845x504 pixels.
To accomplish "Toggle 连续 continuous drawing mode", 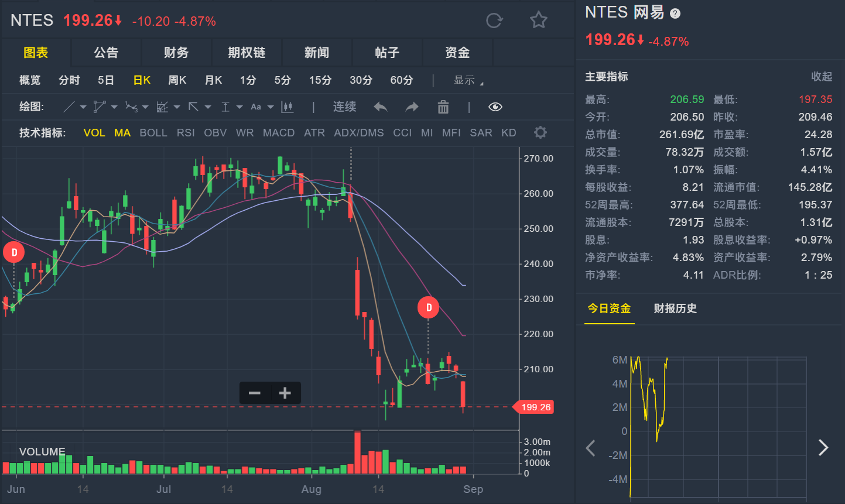I will (x=345, y=107).
